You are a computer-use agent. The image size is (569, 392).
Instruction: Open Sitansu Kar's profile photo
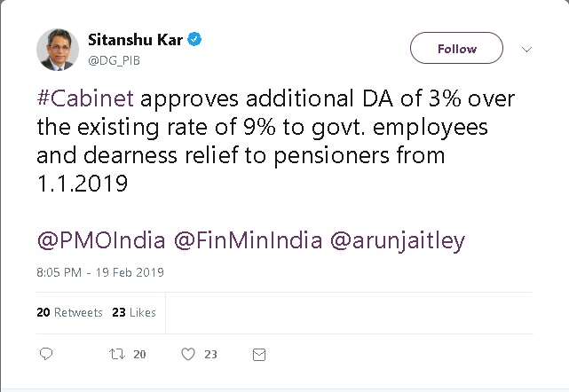pyautogui.click(x=57, y=49)
